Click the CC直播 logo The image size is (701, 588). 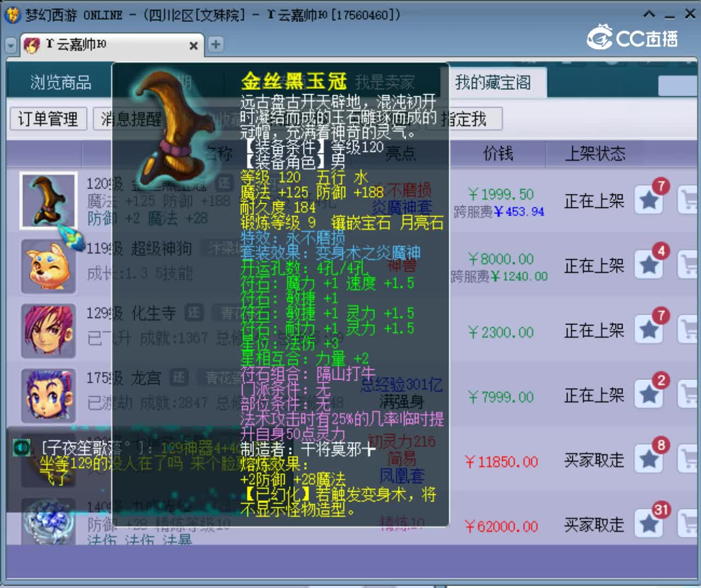(x=633, y=37)
